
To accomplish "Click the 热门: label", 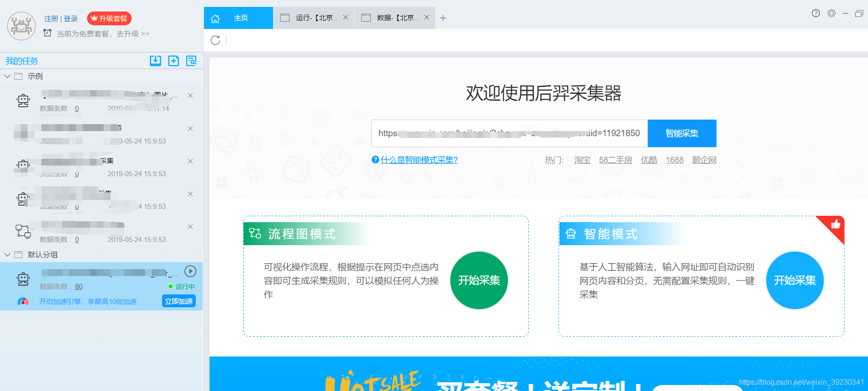I will pos(554,160).
